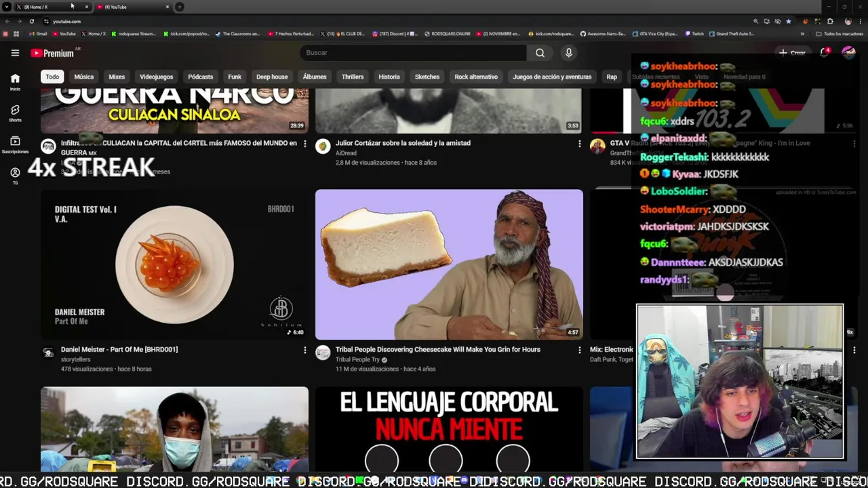
Task: Open Suscripciones in the sidebar
Action: [15, 144]
